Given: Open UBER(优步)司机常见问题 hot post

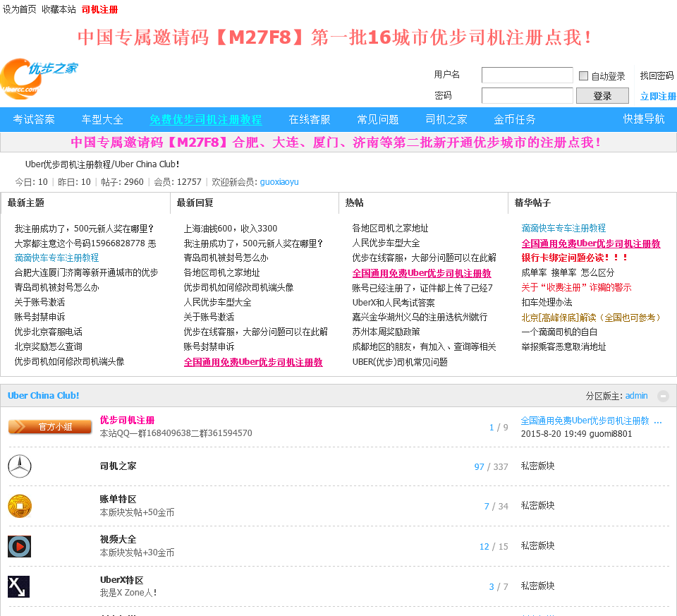Looking at the screenshot, I should 400,361.
